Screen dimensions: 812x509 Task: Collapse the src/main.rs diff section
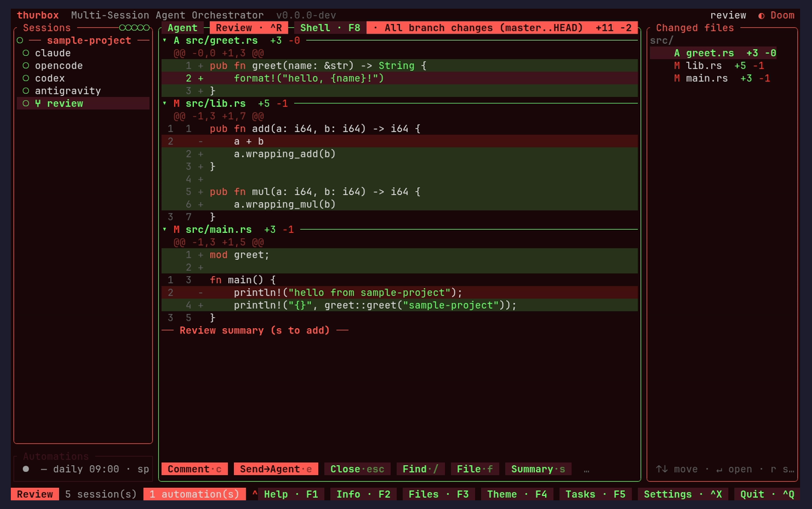coord(165,230)
